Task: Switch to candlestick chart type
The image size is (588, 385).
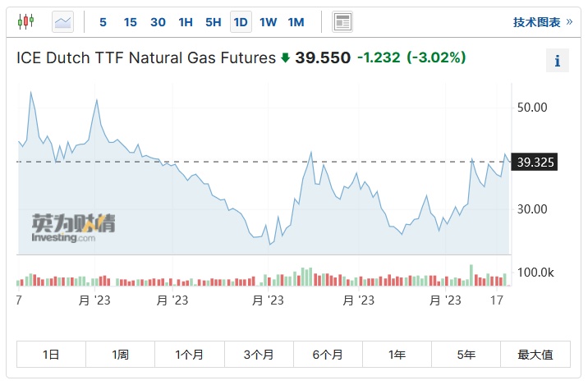Action: tap(26, 22)
